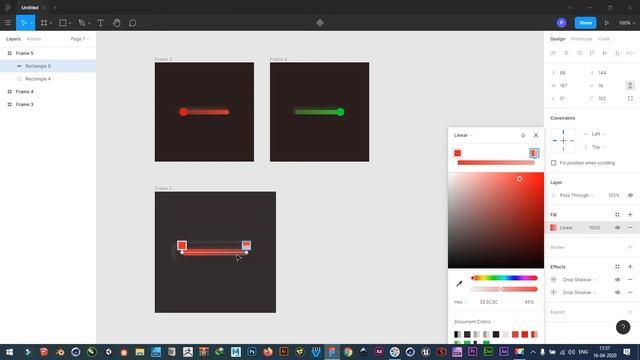This screenshot has height=360, width=640.
Task: Switch to the Prototype tab
Action: 581,39
